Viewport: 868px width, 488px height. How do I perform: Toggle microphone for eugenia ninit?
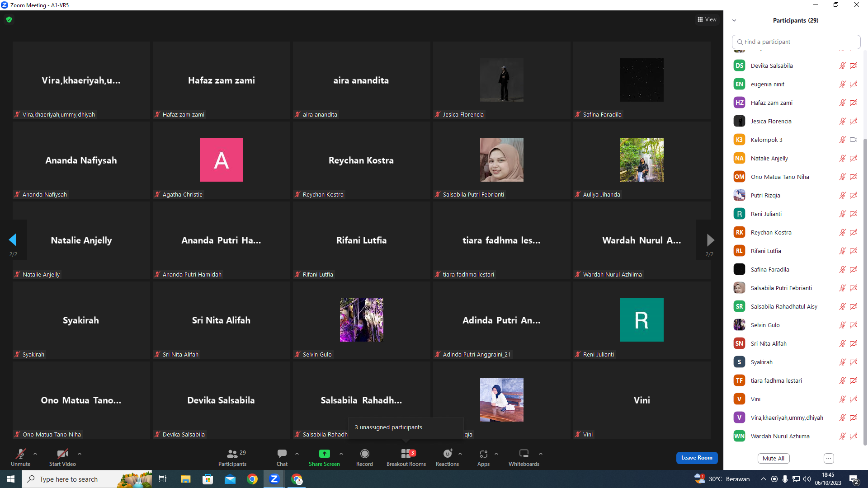click(843, 84)
